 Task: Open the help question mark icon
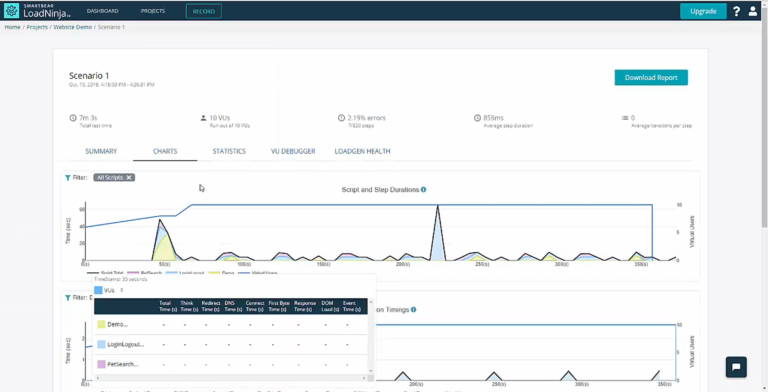coord(736,11)
